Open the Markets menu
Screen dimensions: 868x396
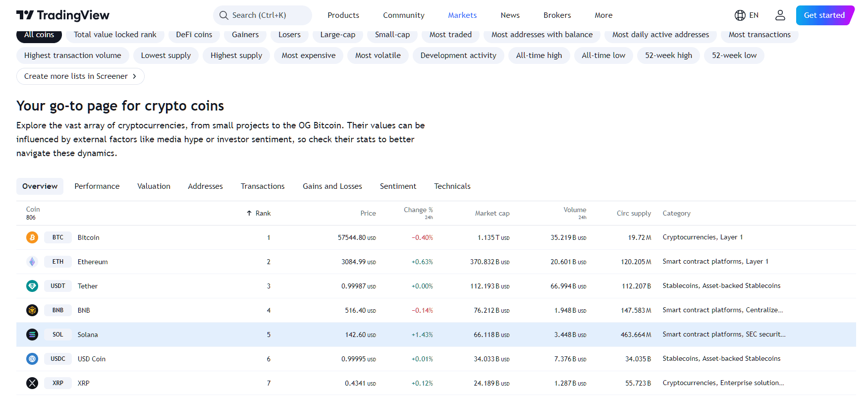pyautogui.click(x=462, y=15)
